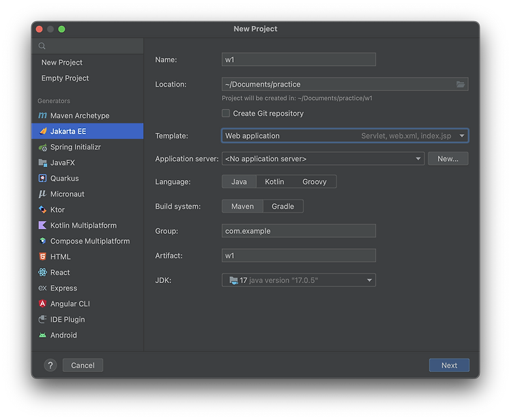Viewport: 511px width, 420px height.
Task: Click the Next button
Action: tap(449, 365)
